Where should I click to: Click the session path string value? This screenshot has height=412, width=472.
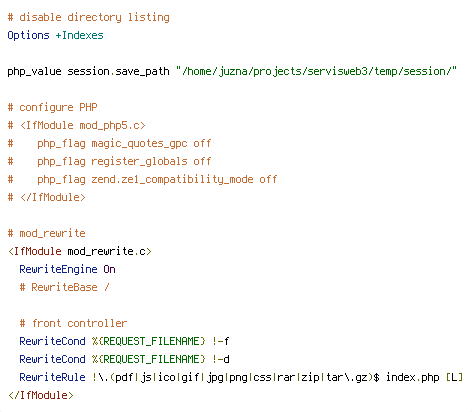pyautogui.click(x=316, y=71)
